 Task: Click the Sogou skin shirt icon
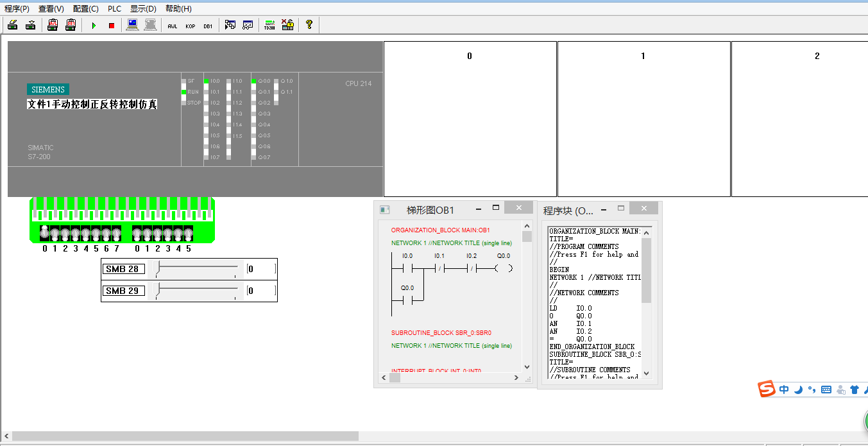click(x=854, y=390)
